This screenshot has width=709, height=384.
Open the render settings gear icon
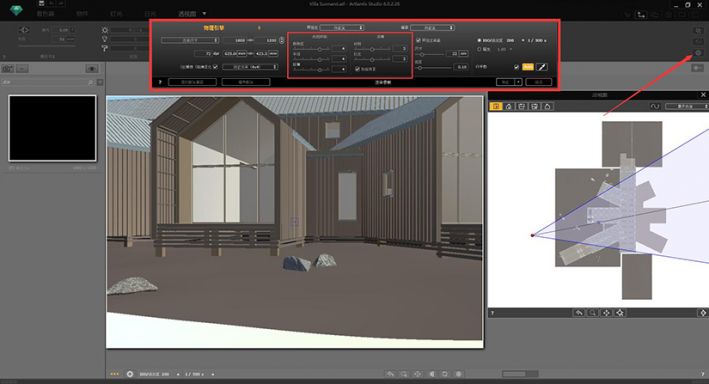[x=698, y=53]
